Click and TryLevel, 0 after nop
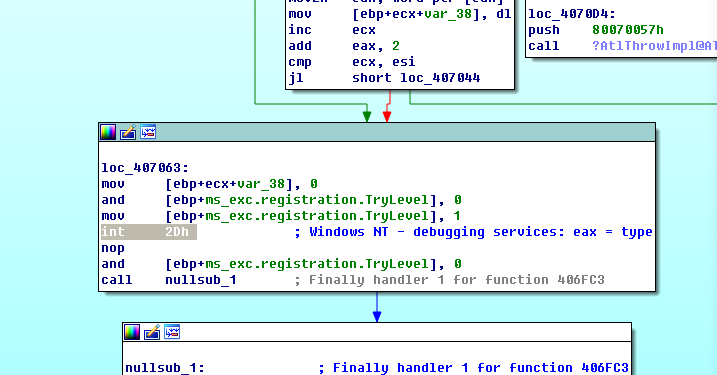Screen dimensions: 717x375 tap(281, 264)
